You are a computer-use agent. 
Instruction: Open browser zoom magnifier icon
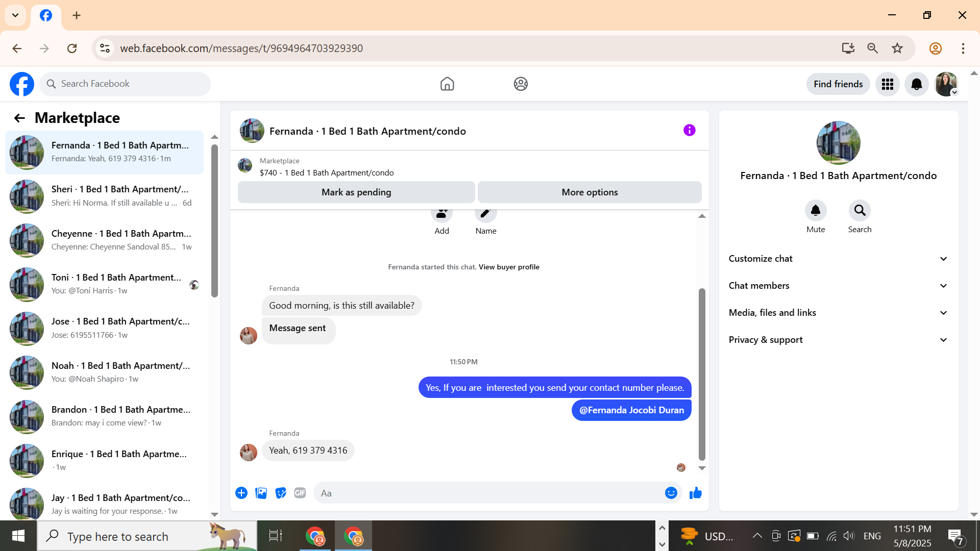click(x=873, y=48)
